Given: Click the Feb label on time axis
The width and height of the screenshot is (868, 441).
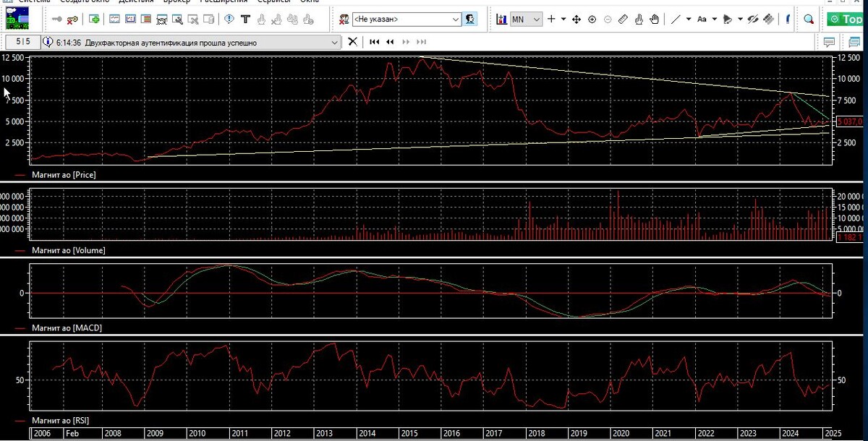Looking at the screenshot, I should pos(72,434).
